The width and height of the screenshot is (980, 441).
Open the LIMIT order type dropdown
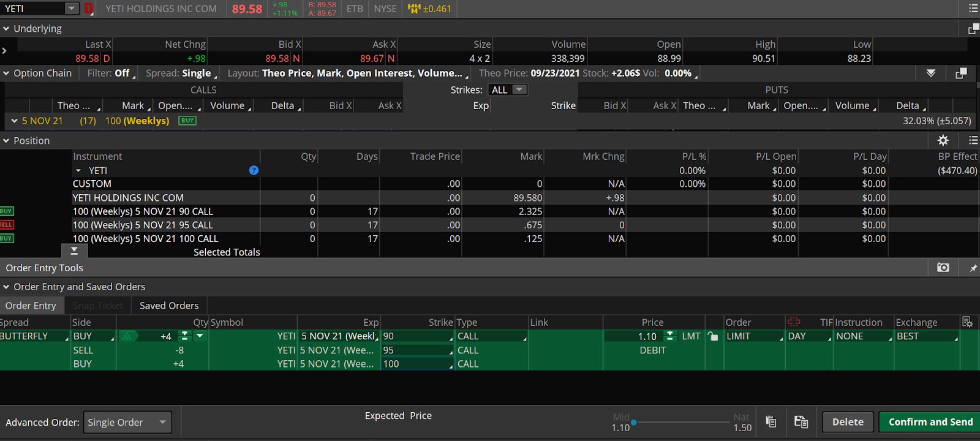click(x=755, y=336)
